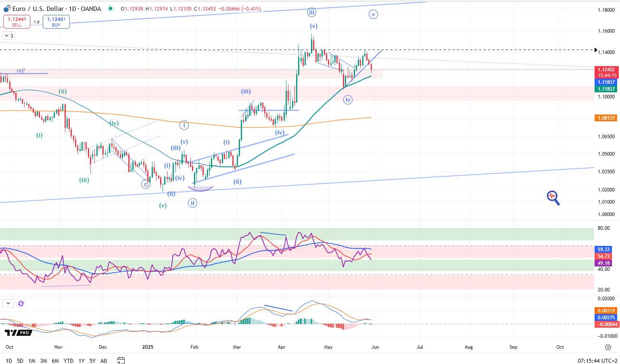The image size is (620, 364).
Task: Click the blue magnifier icon on chart
Action: pos(553,198)
